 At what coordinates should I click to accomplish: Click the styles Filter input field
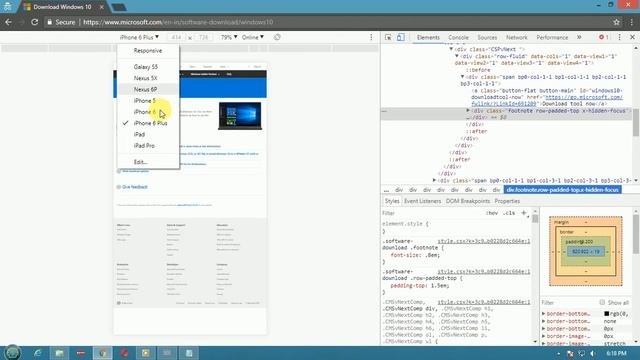point(432,213)
